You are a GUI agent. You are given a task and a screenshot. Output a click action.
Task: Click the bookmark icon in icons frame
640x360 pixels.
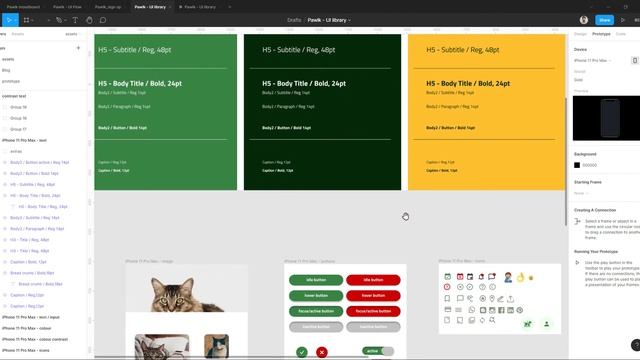447,299
